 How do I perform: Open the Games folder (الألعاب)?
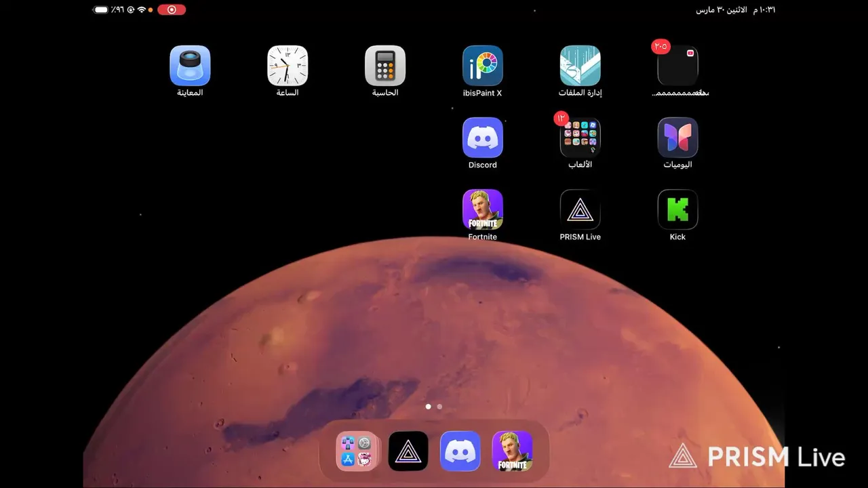click(x=580, y=138)
